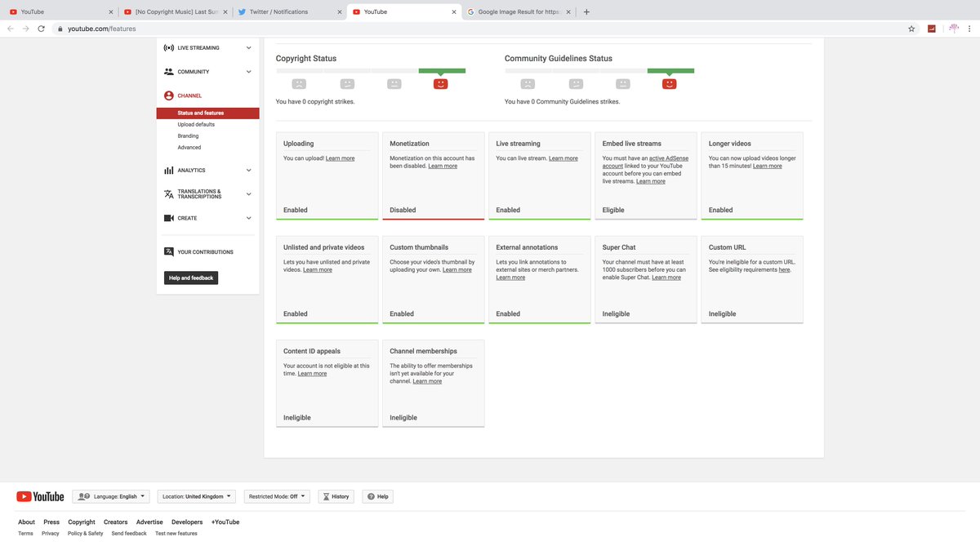Reload the page with the refresh icon
Screen dimensions: 980x551
[x=41, y=29]
